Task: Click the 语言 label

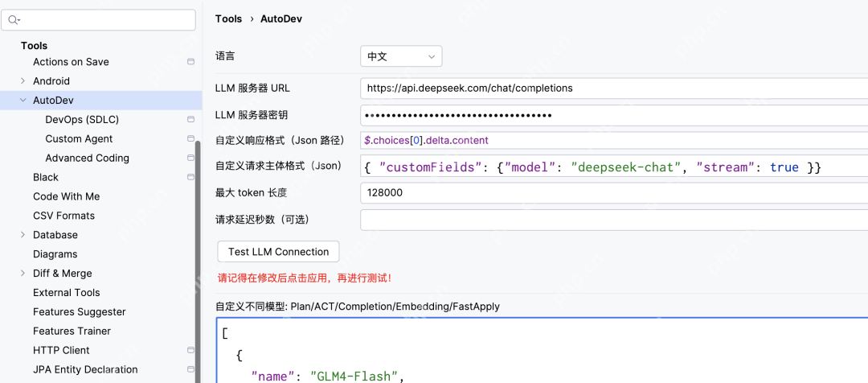Action: 225,56
